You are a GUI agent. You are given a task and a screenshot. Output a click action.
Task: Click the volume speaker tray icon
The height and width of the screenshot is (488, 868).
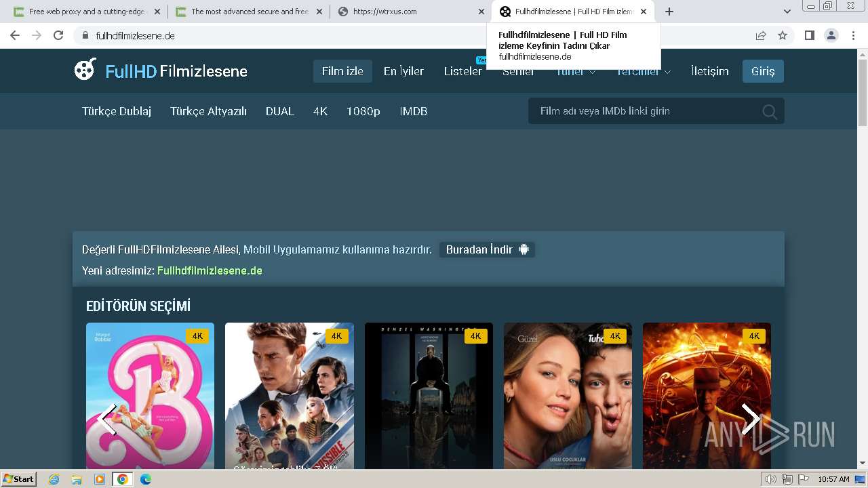[x=771, y=479]
